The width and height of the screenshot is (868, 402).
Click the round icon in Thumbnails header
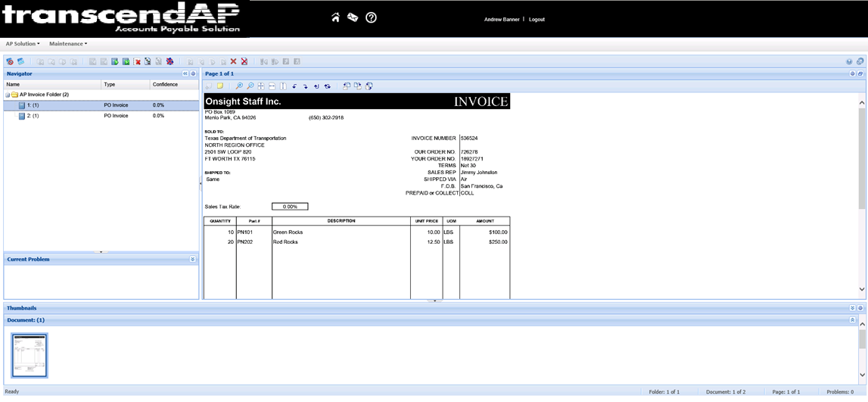860,307
